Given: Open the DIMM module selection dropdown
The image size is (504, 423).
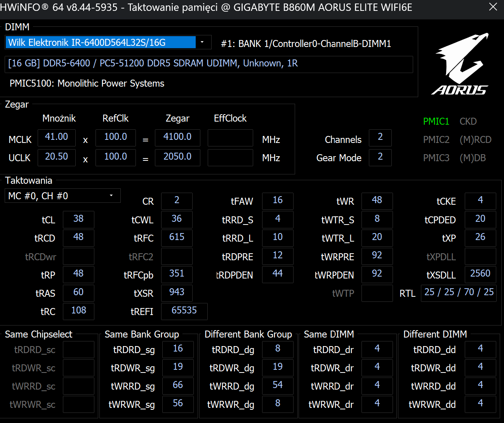Looking at the screenshot, I should (x=108, y=42).
